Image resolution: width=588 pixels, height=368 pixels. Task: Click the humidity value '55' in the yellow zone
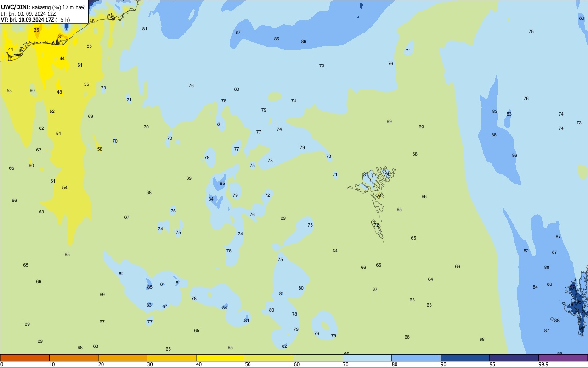coord(86,84)
